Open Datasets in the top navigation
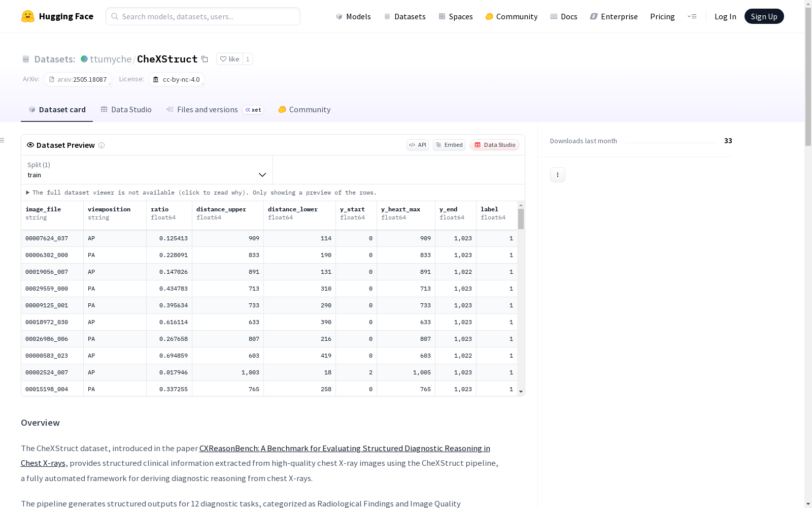812x508 pixels. tap(404, 16)
